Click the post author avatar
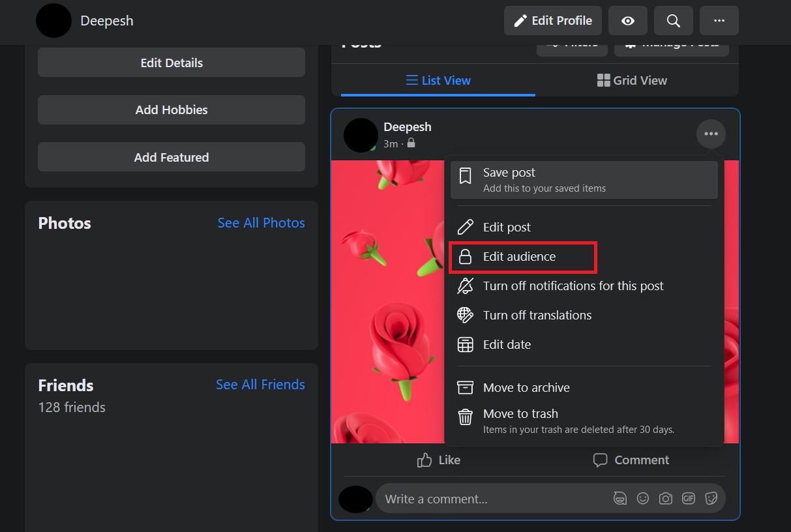This screenshot has width=791, height=532. (x=361, y=135)
